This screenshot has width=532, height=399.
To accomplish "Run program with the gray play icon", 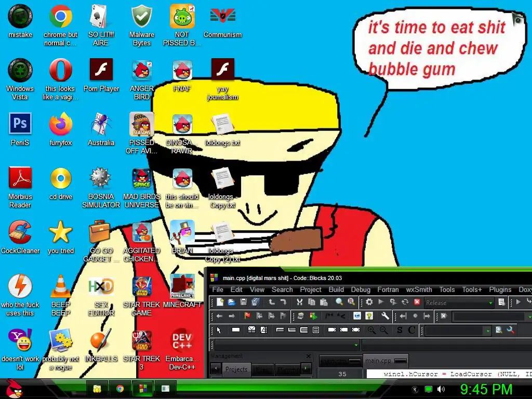I will point(381,302).
